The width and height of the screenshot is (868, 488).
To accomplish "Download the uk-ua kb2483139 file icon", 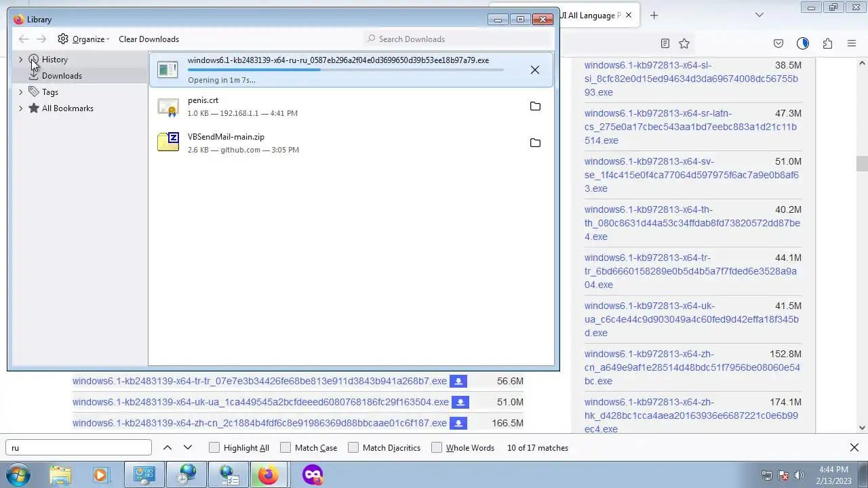I will coord(460,403).
